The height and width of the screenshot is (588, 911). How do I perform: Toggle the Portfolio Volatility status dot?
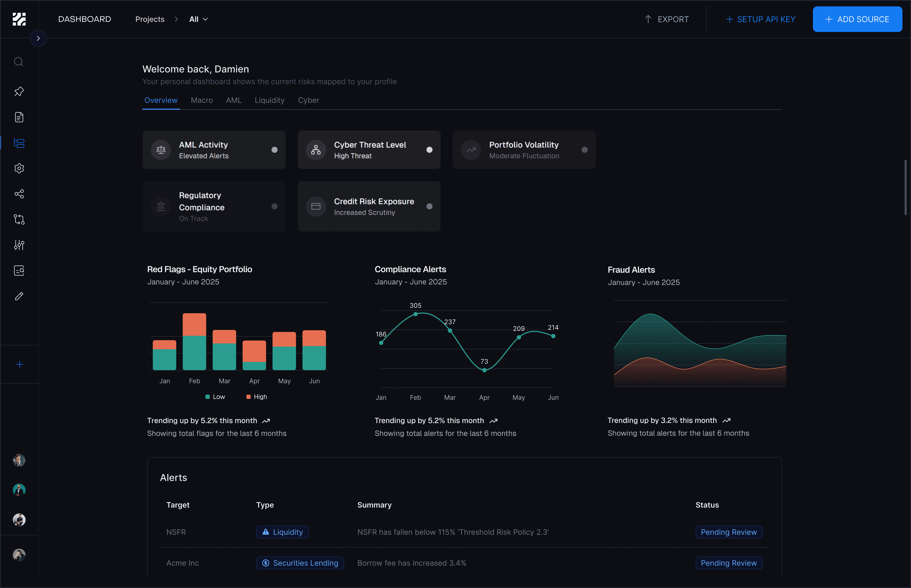pyautogui.click(x=585, y=150)
